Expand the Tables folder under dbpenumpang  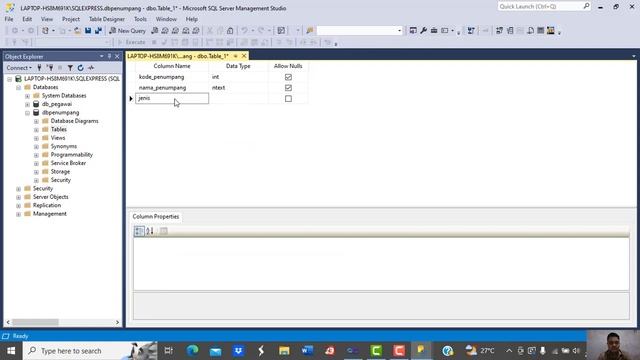(x=36, y=130)
